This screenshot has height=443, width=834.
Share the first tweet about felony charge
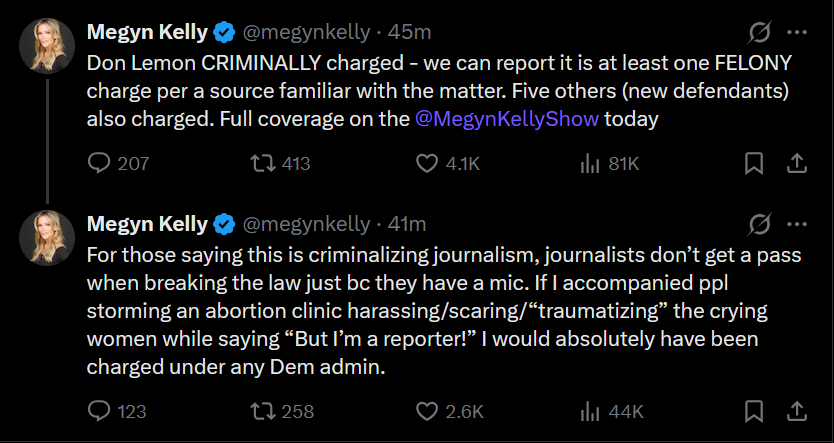pos(797,163)
